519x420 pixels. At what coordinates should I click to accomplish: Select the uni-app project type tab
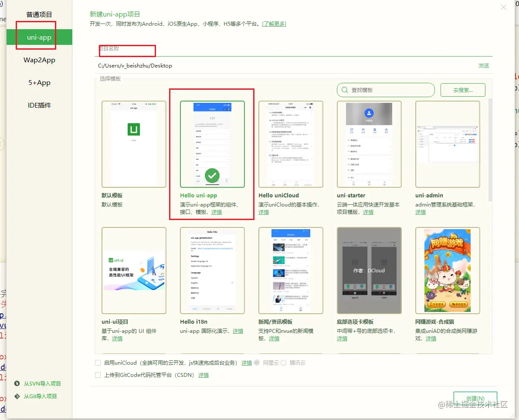point(39,37)
